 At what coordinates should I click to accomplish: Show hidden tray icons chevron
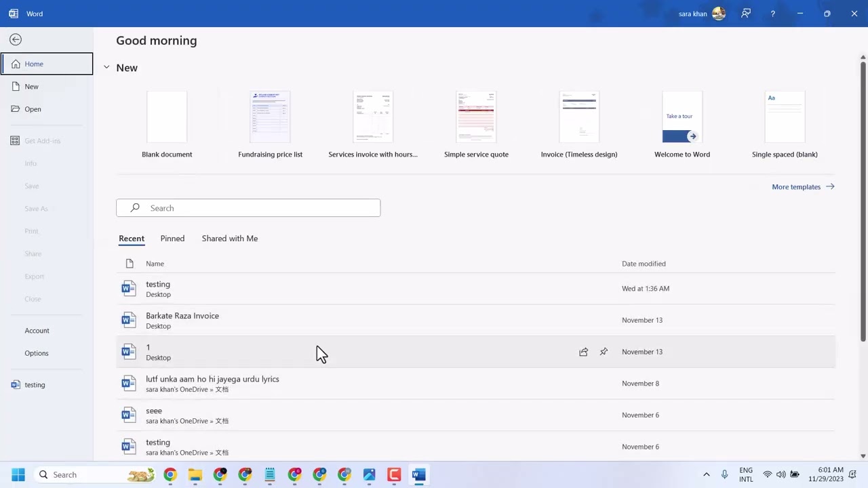pyautogui.click(x=706, y=474)
